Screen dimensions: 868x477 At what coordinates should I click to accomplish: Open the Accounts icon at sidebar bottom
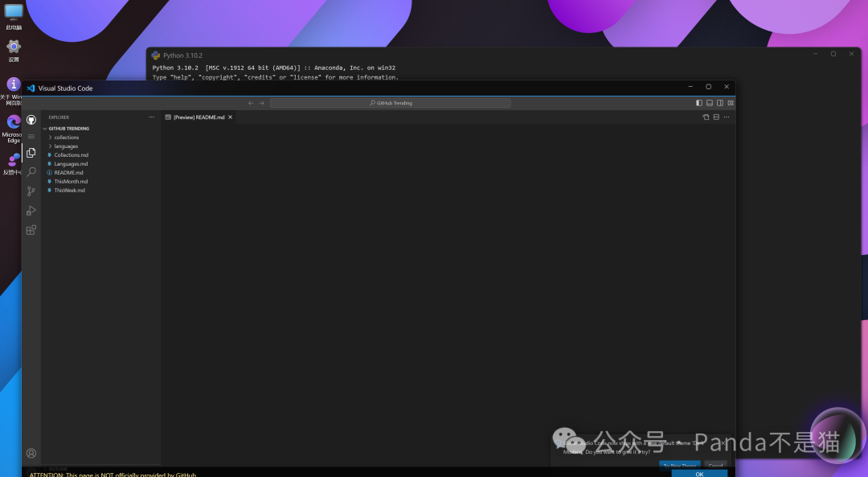pyautogui.click(x=31, y=453)
